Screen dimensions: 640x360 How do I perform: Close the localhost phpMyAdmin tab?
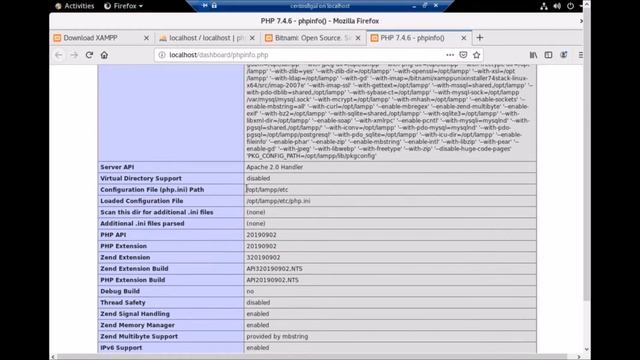(252, 38)
